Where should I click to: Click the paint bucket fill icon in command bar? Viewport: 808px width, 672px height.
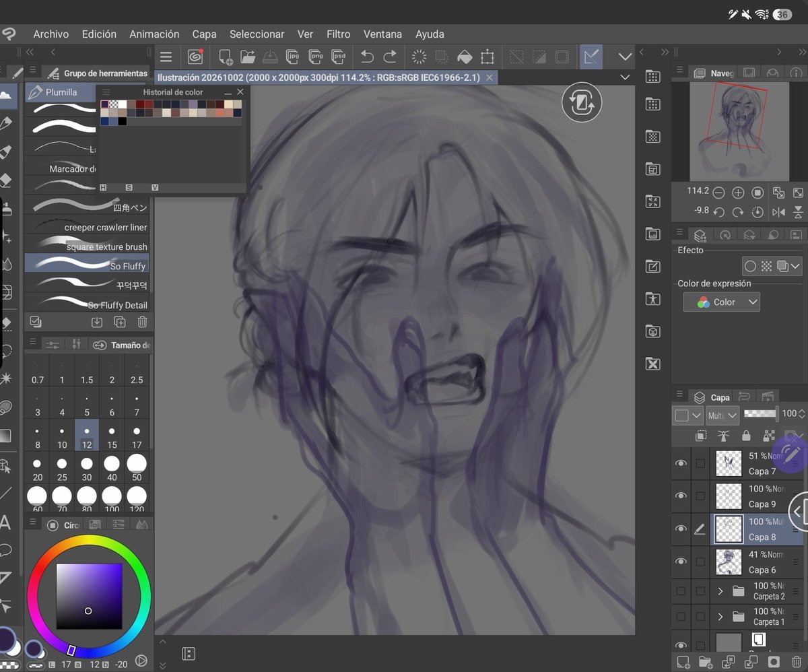[465, 57]
